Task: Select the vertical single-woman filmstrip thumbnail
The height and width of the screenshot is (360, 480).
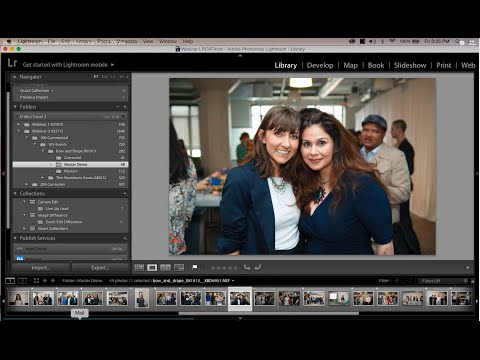Action: pyautogui.click(x=142, y=298)
